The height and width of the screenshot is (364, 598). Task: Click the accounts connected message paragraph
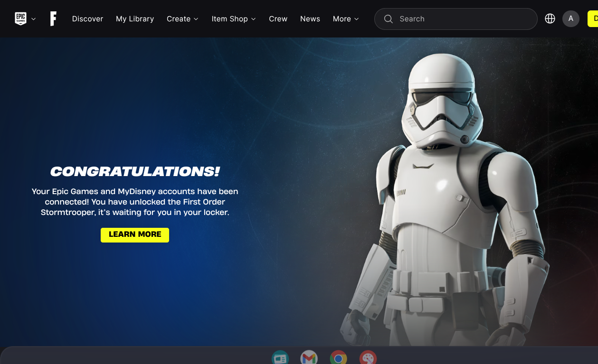pos(135,202)
